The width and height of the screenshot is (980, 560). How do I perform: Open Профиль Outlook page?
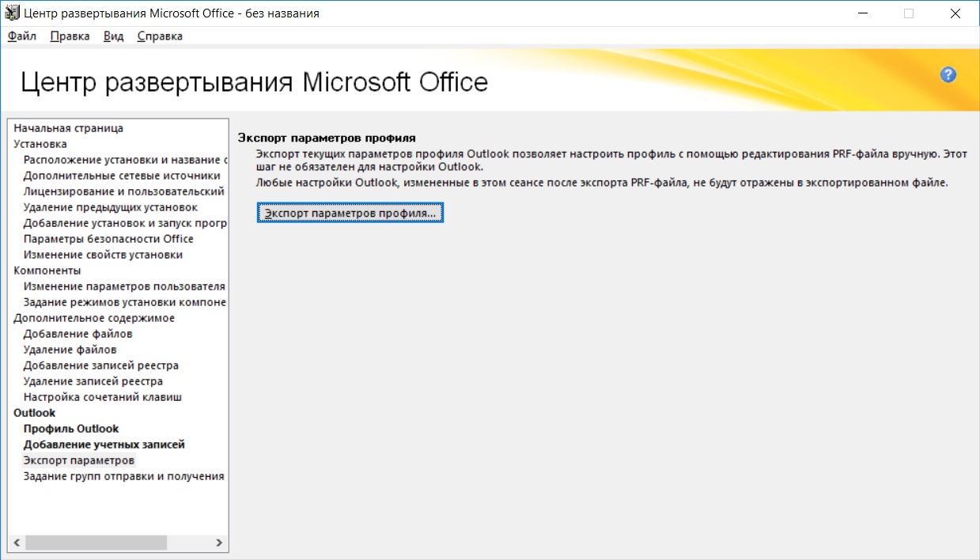point(71,429)
